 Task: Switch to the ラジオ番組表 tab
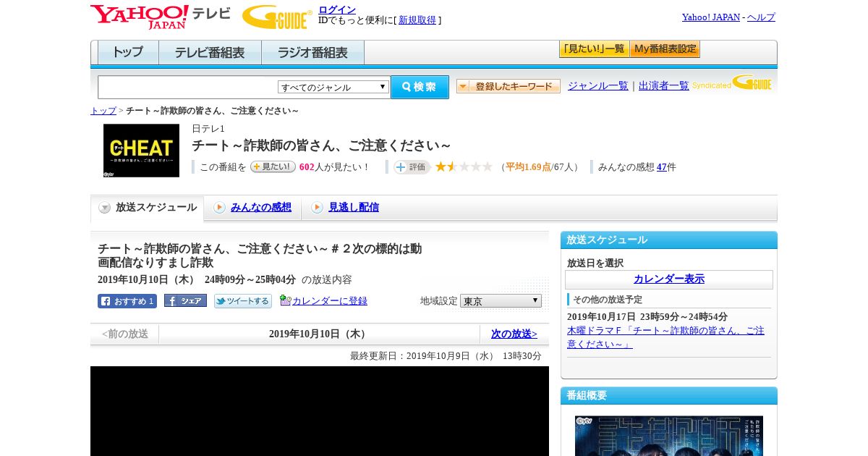(312, 52)
